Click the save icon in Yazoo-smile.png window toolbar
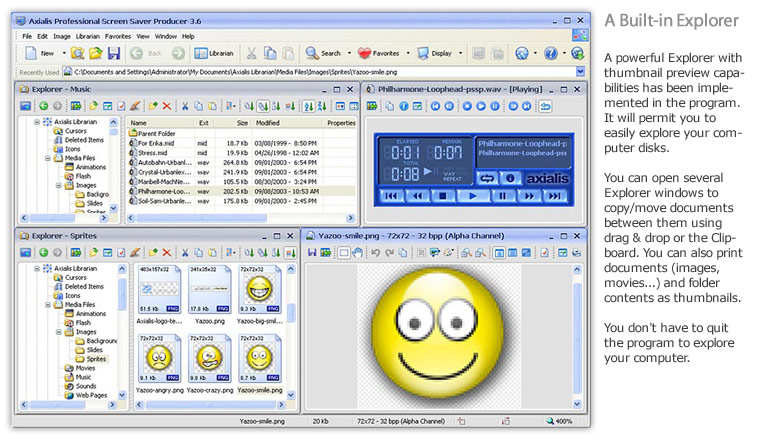The height and width of the screenshot is (440, 760). pyautogui.click(x=312, y=252)
